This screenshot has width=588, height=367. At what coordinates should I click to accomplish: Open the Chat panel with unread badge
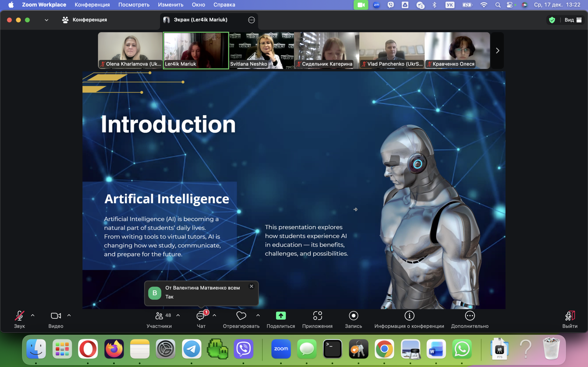[201, 316]
